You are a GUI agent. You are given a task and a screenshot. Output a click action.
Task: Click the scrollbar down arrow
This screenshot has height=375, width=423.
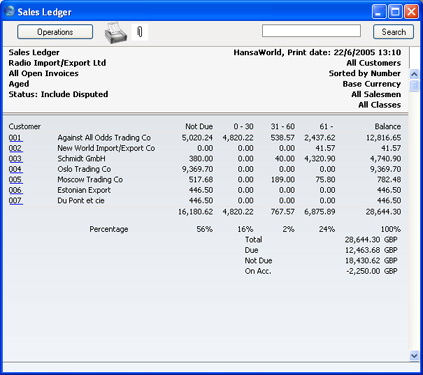pos(414,356)
